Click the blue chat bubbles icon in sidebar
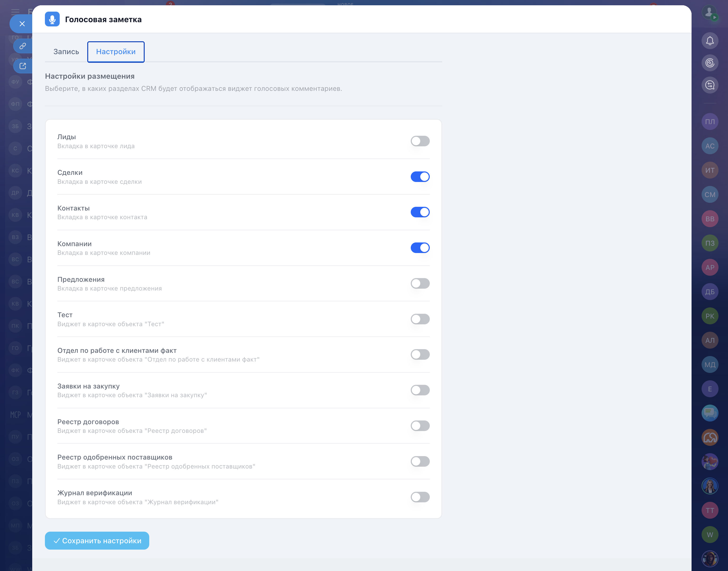The image size is (728, 571). [x=710, y=413]
